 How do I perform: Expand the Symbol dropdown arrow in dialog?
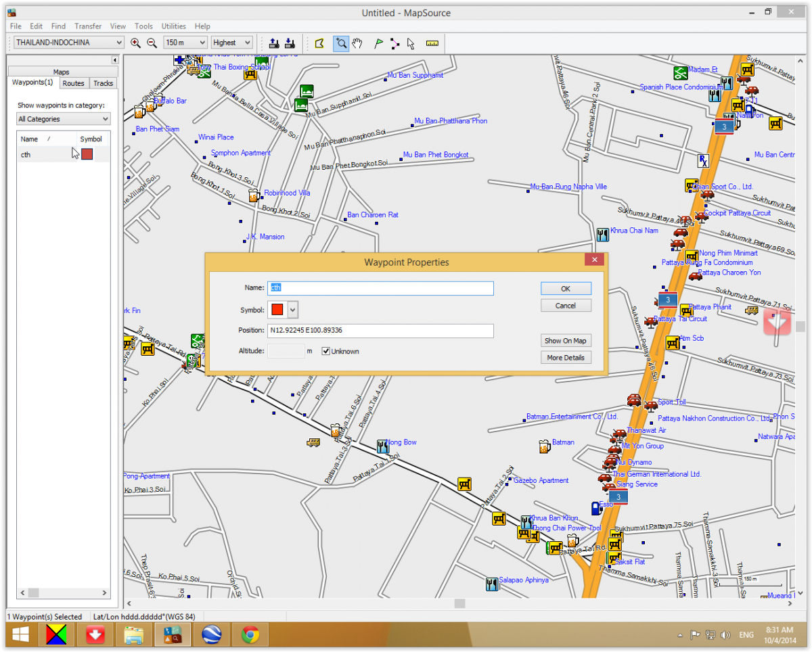pyautogui.click(x=292, y=309)
